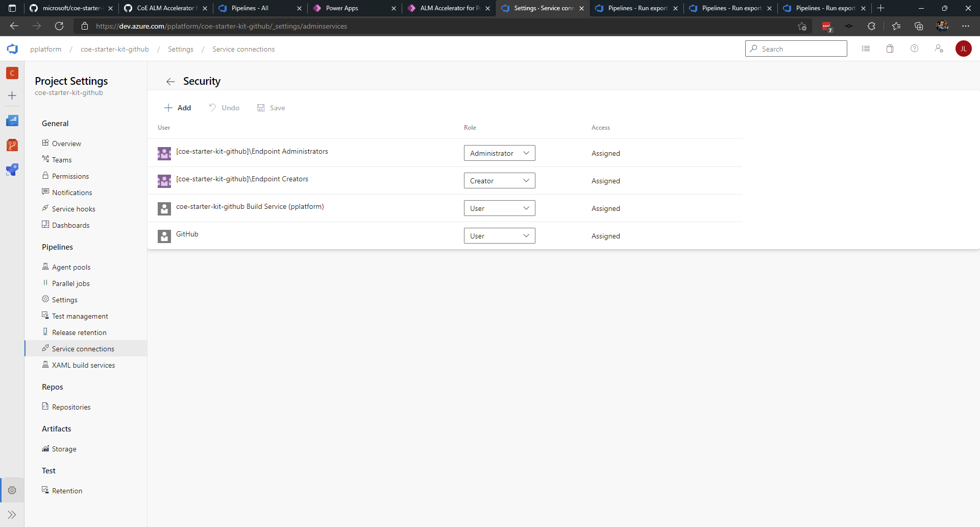
Task: Expand the left rail with double chevron
Action: tap(12, 515)
